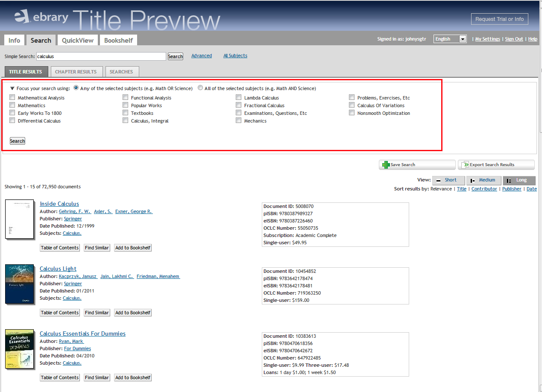Open Calculus Essentials For Dummies title link

point(82,333)
